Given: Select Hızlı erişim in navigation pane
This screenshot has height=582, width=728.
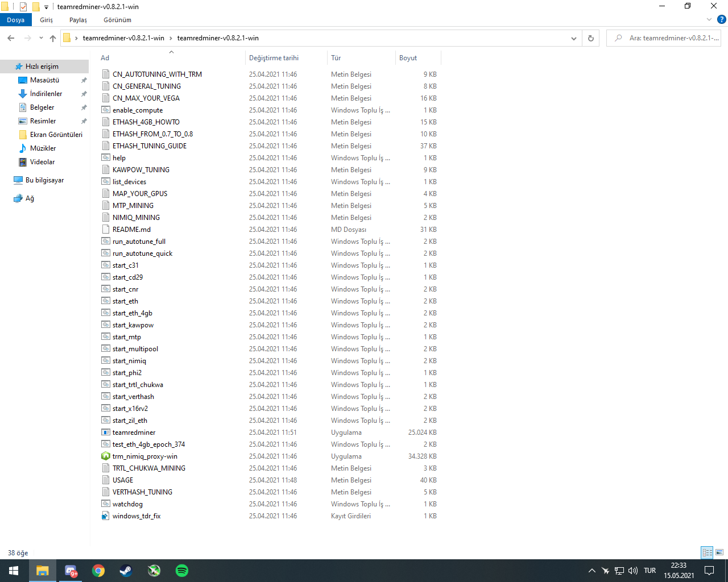Looking at the screenshot, I should [44, 66].
